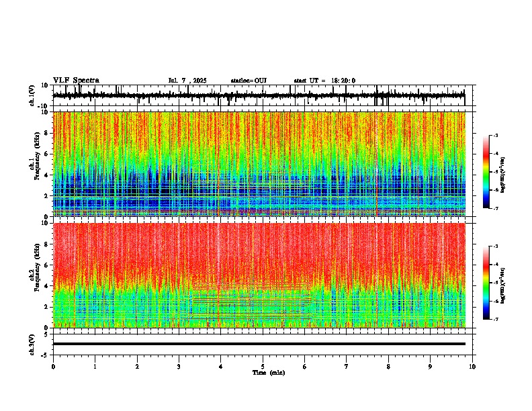Click the ch.1 color scale bar
532x411 pixels.
486,172
